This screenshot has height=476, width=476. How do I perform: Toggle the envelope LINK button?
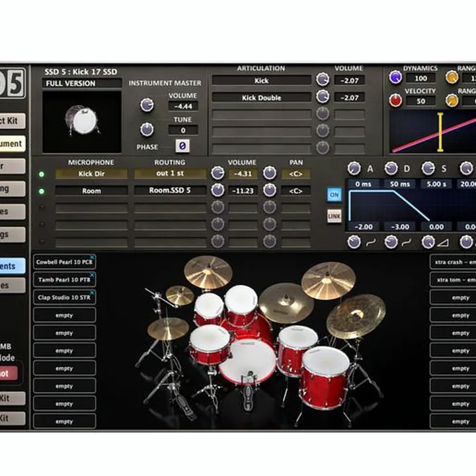(x=335, y=216)
